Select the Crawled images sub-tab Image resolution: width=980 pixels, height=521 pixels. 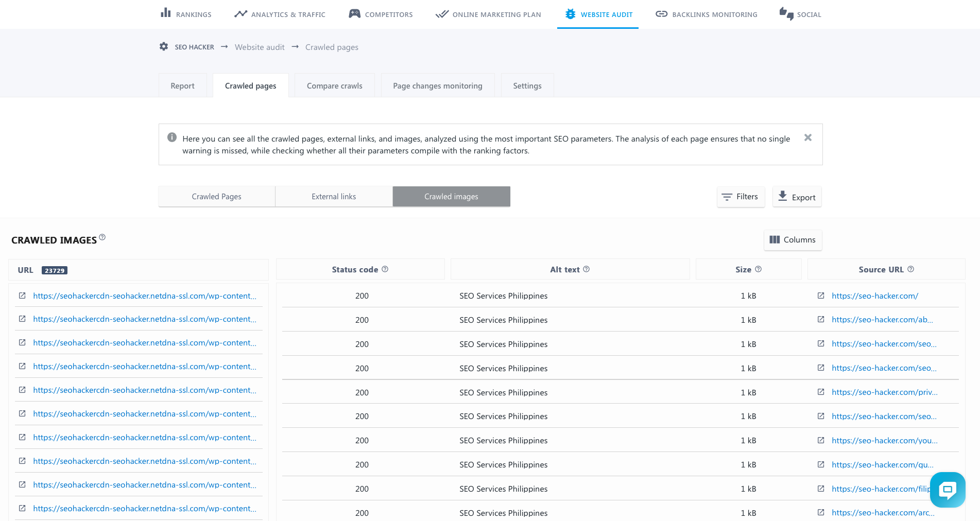451,197
